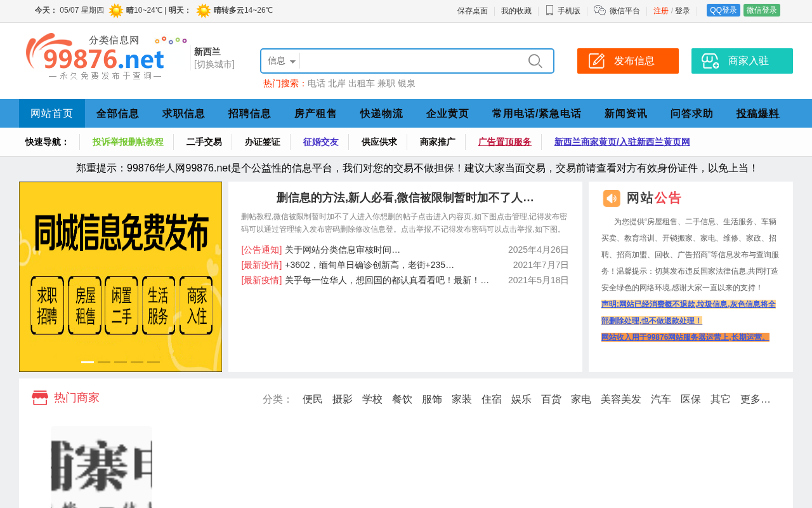Click the WeChat platform icon
This screenshot has height=508, width=812.
[x=599, y=10]
